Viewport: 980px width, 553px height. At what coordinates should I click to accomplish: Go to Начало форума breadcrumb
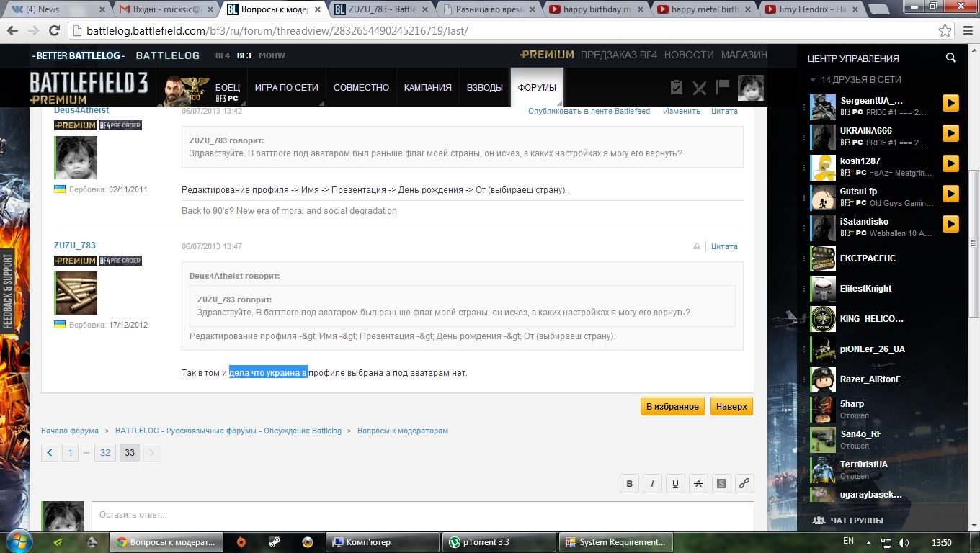coord(70,431)
